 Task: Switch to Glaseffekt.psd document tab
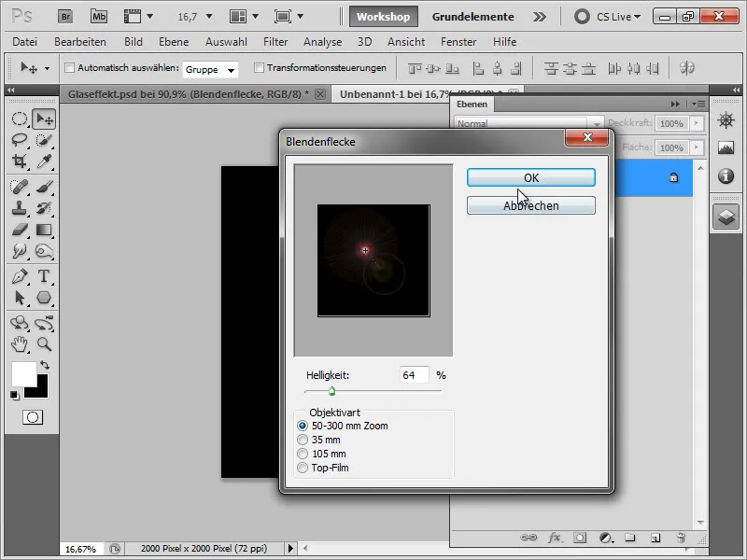tap(189, 94)
